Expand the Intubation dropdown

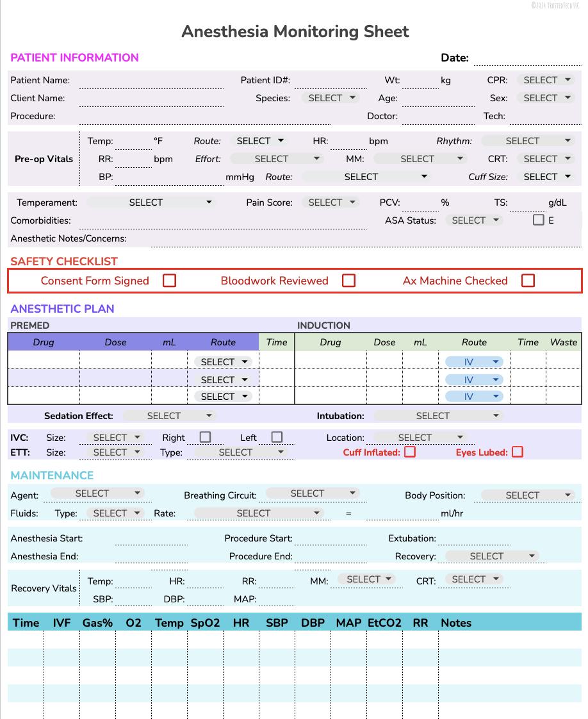pos(439,415)
